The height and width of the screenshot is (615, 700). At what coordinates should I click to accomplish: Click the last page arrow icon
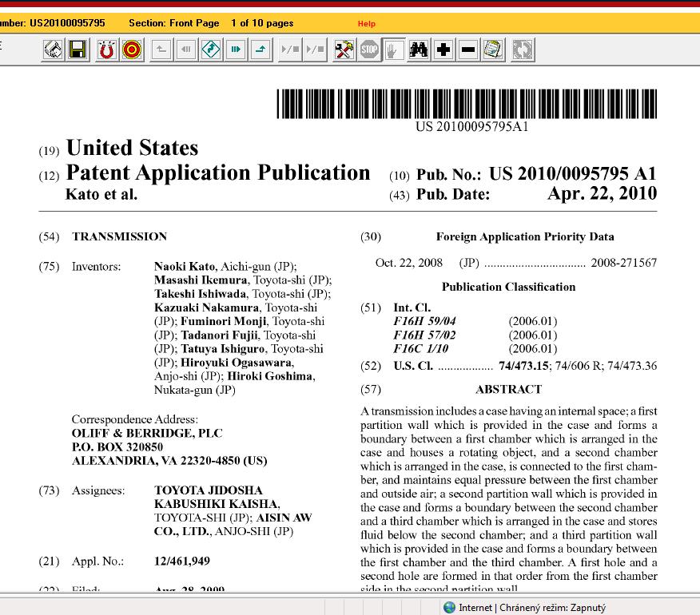(261, 50)
